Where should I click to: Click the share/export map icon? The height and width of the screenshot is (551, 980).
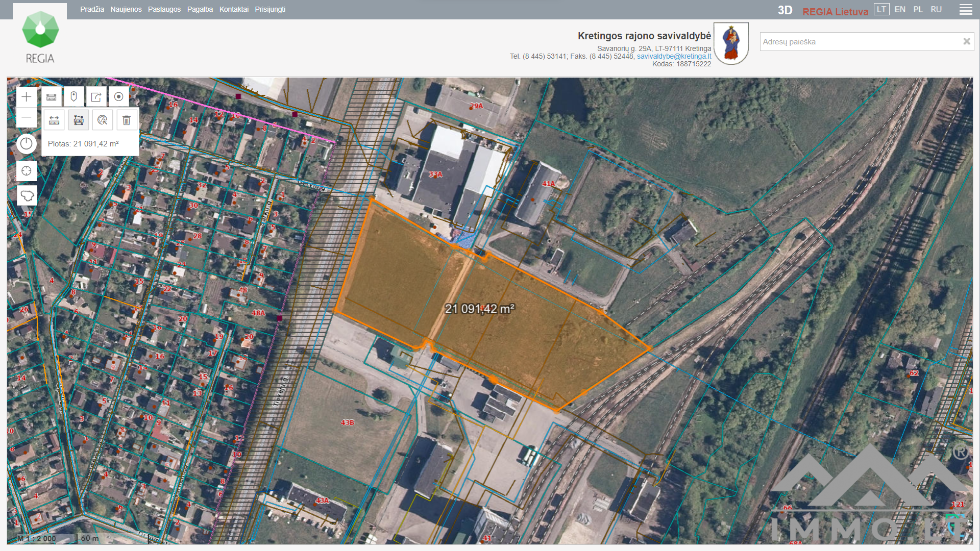click(x=96, y=97)
